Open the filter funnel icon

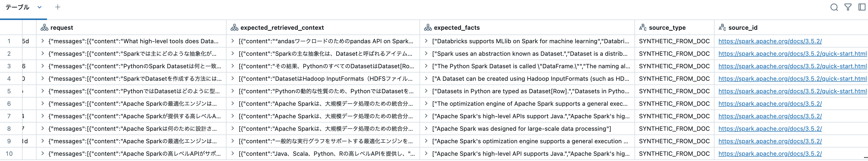(848, 7)
